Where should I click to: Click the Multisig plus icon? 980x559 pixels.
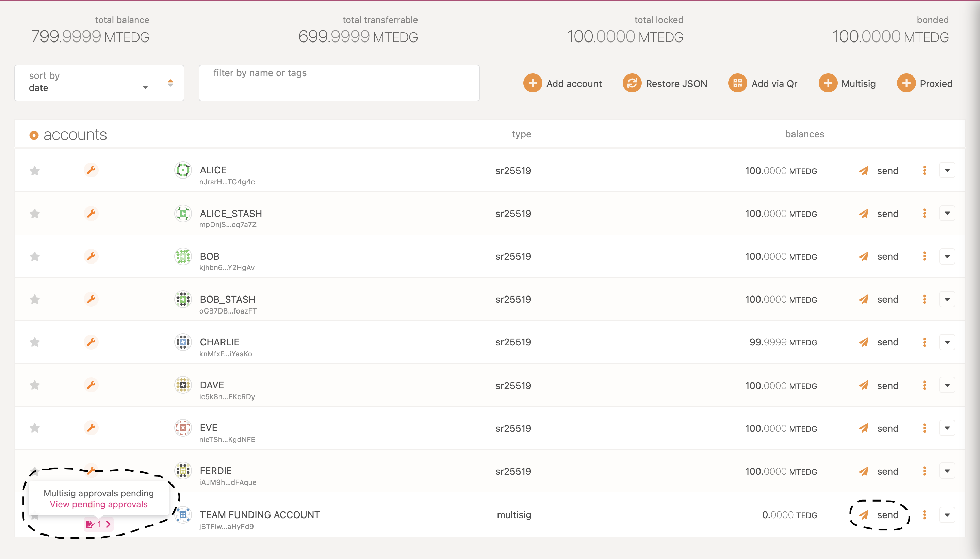tap(828, 83)
